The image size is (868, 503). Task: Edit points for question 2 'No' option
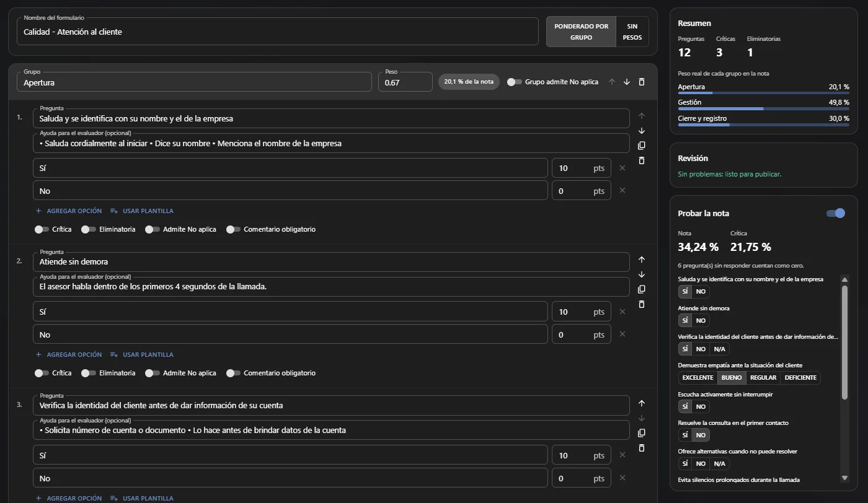pyautogui.click(x=582, y=334)
